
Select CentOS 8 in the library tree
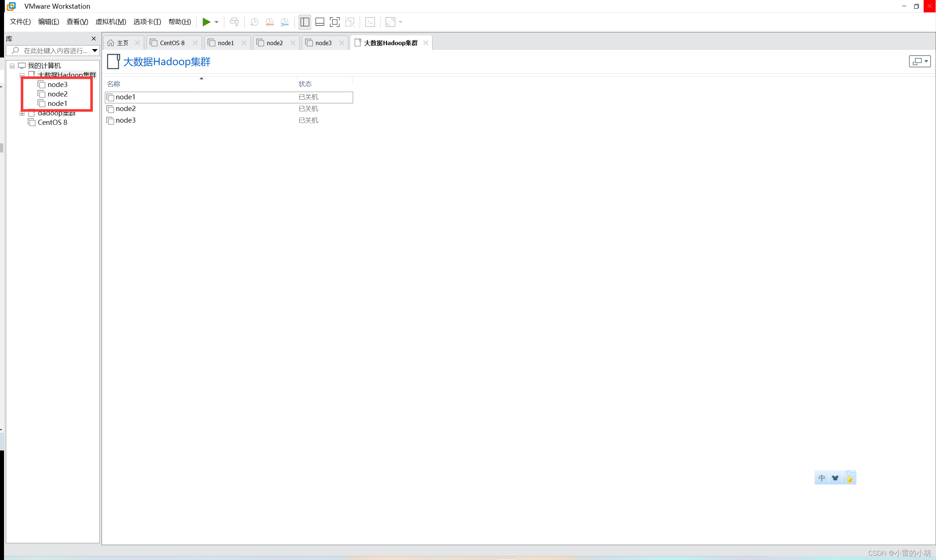tap(52, 122)
